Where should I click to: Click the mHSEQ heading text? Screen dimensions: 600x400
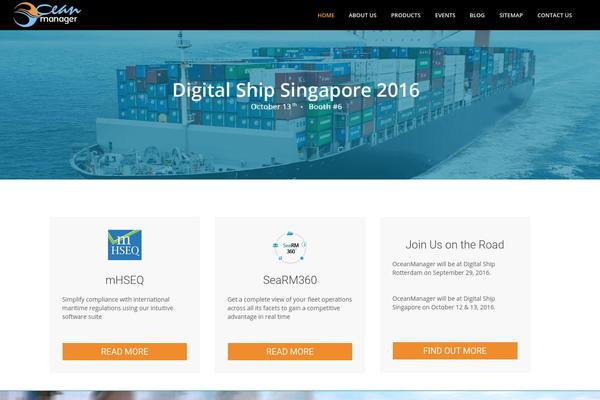125,280
